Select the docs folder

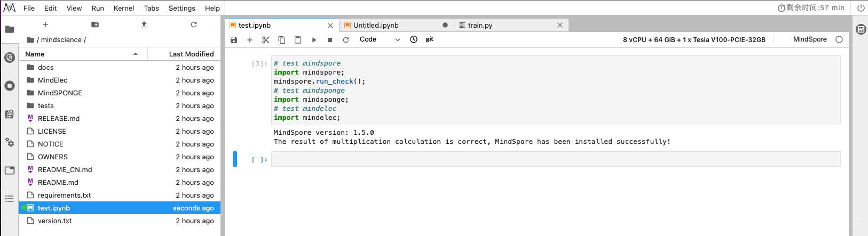tap(120, 67)
